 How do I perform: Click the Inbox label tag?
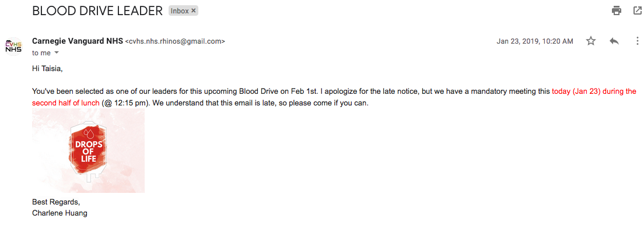[180, 10]
